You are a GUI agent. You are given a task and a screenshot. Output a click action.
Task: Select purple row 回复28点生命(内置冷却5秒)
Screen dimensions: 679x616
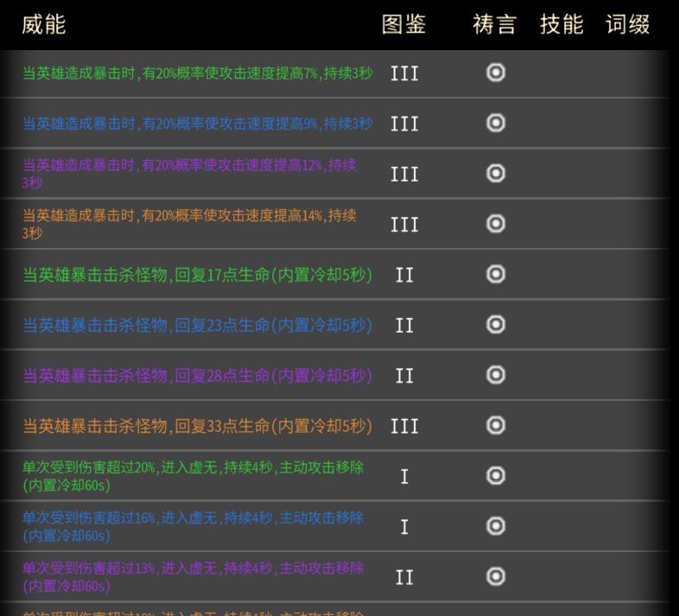point(197,376)
